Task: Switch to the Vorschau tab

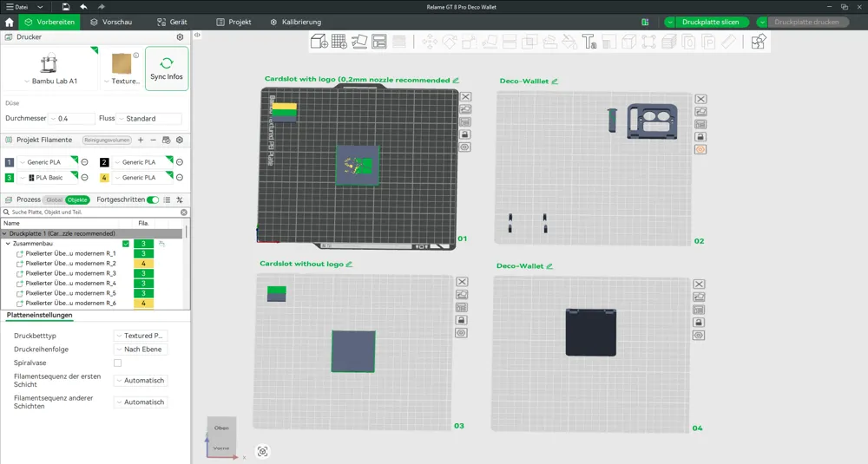Action: point(111,23)
